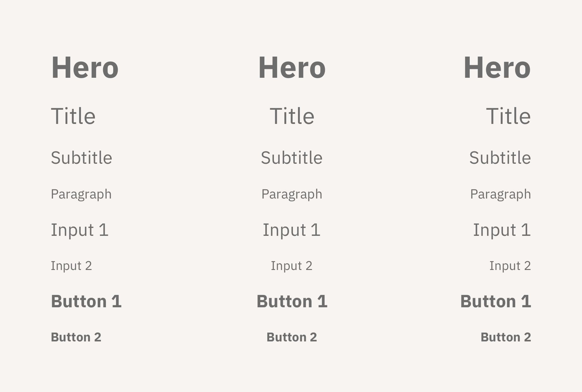582x392 pixels.
Task: Click the right-aligned Hero heading
Action: [x=497, y=67]
